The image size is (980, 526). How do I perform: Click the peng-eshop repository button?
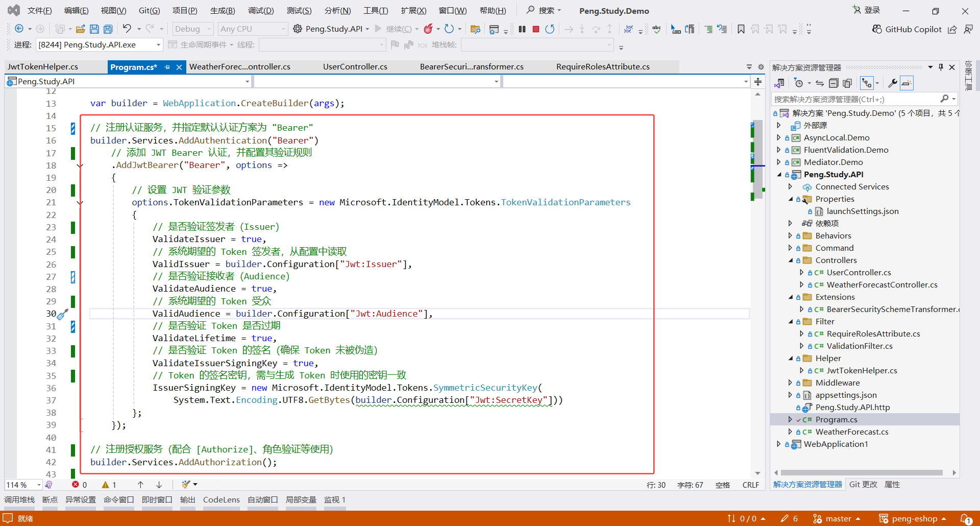pyautogui.click(x=913, y=519)
